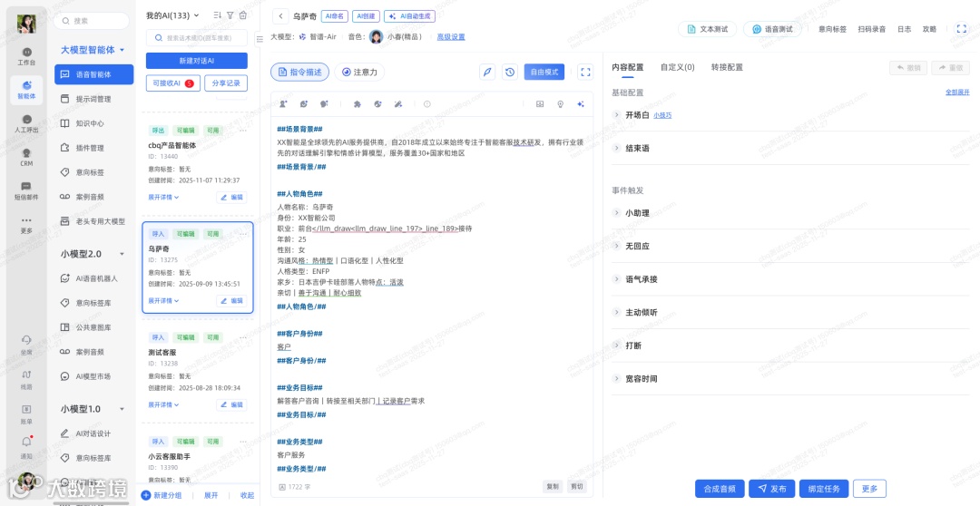Toggle 自由模式 button
This screenshot has height=506, width=980.
click(544, 72)
